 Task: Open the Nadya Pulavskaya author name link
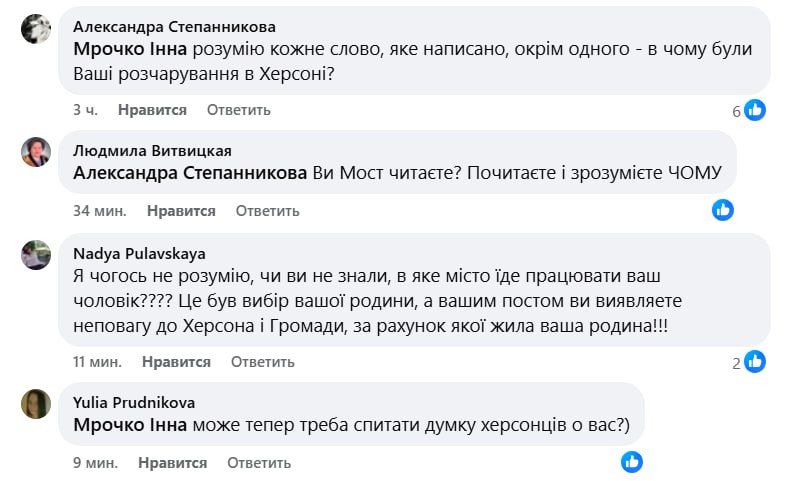139,253
